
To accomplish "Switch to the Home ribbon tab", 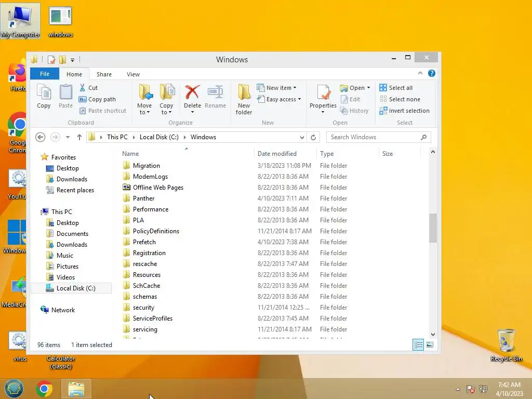I will pos(74,74).
